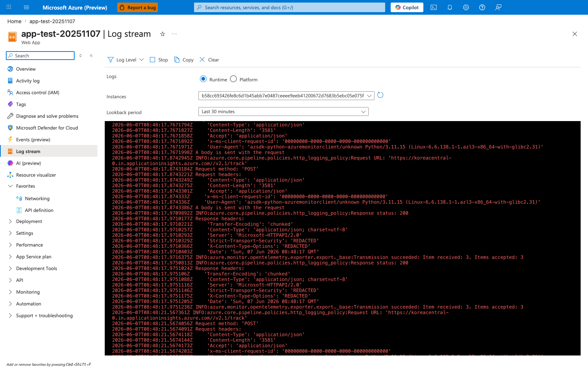Viewport: 588px width, 368px height.
Task: Click the Networking icon under Favorites
Action: (x=19, y=198)
